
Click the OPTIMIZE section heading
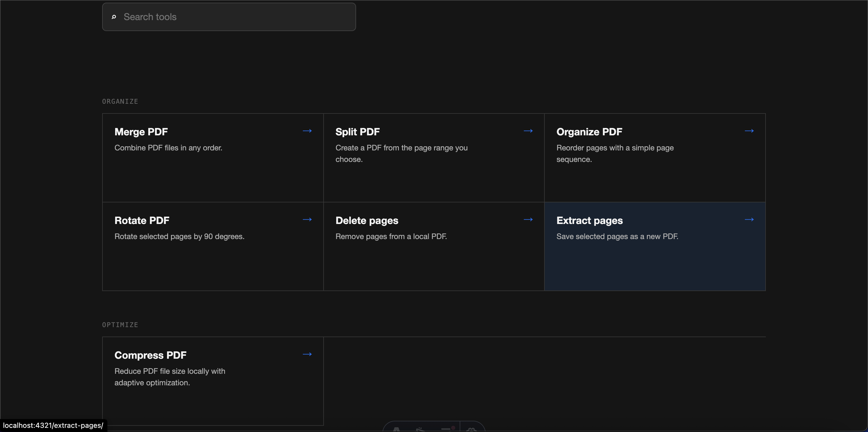tap(120, 325)
